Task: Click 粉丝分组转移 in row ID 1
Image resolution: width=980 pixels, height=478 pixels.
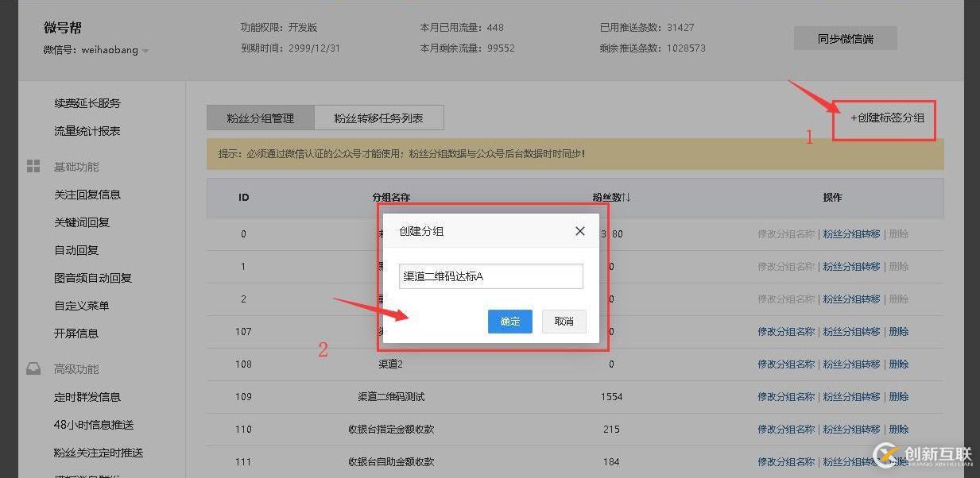Action: click(x=851, y=266)
